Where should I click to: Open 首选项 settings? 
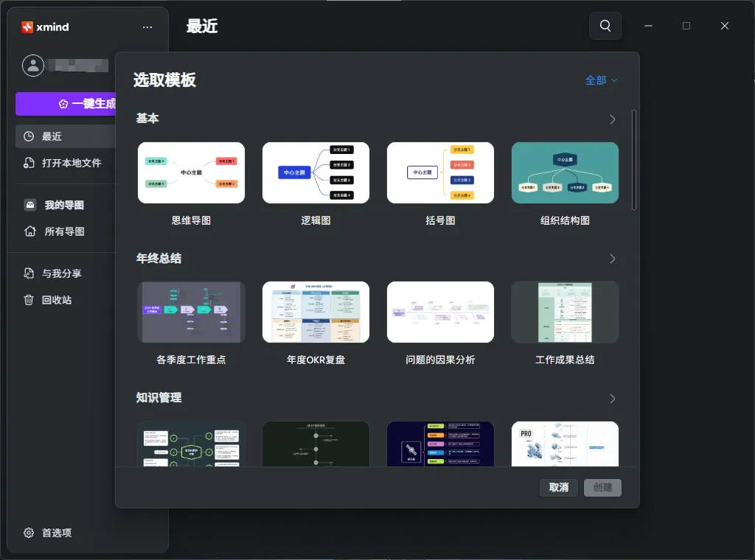[48, 533]
